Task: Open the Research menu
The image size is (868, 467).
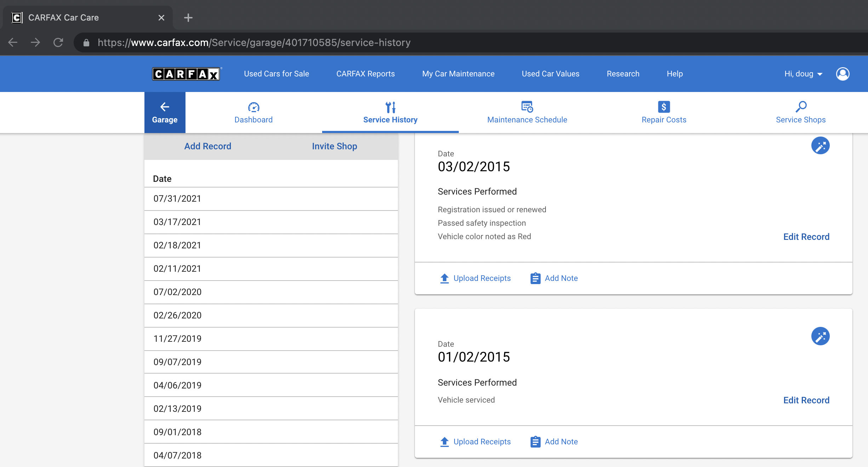Action: tap(623, 74)
